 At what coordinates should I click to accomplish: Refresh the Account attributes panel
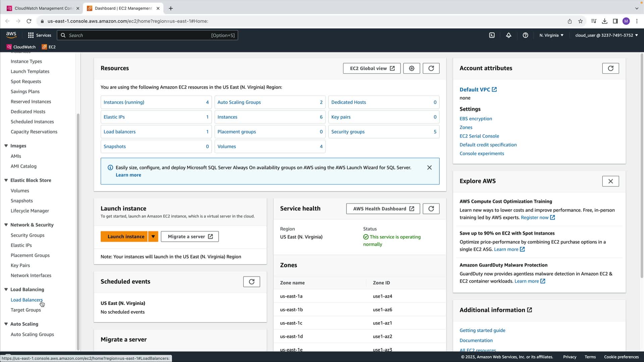pos(610,68)
